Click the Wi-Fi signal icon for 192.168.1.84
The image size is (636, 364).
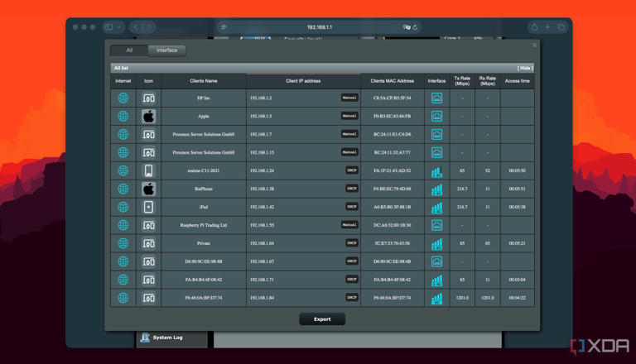[436, 299]
